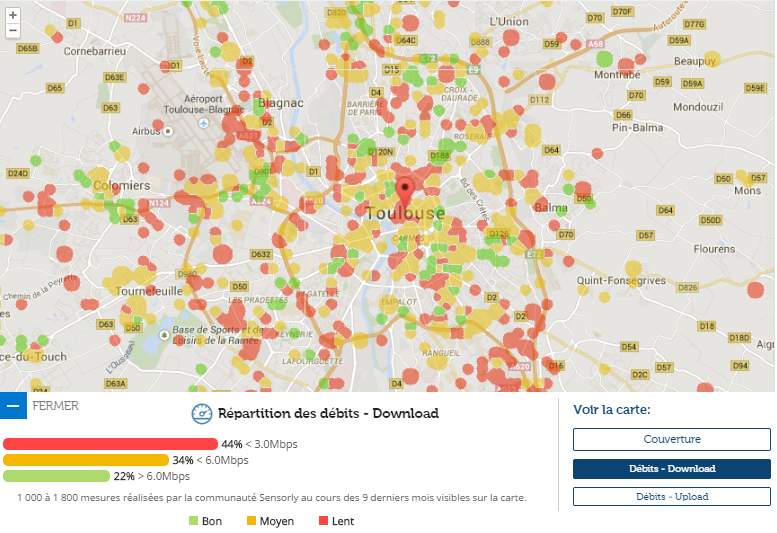
Task: Click the green Bon legend swatch
Action: pos(194,521)
